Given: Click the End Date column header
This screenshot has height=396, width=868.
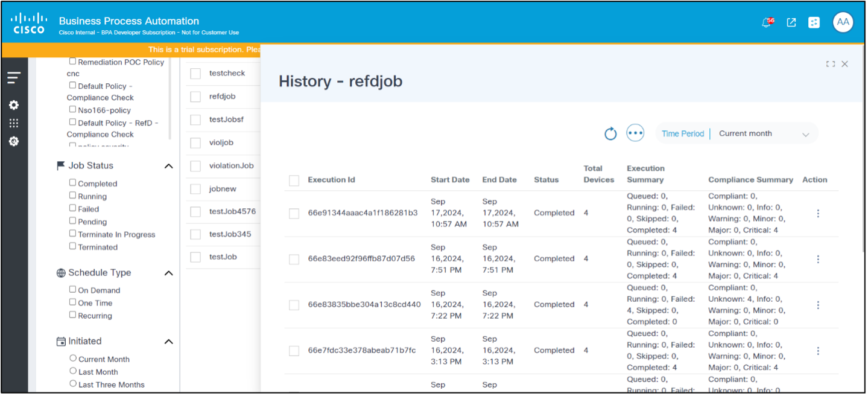Looking at the screenshot, I should (x=499, y=180).
